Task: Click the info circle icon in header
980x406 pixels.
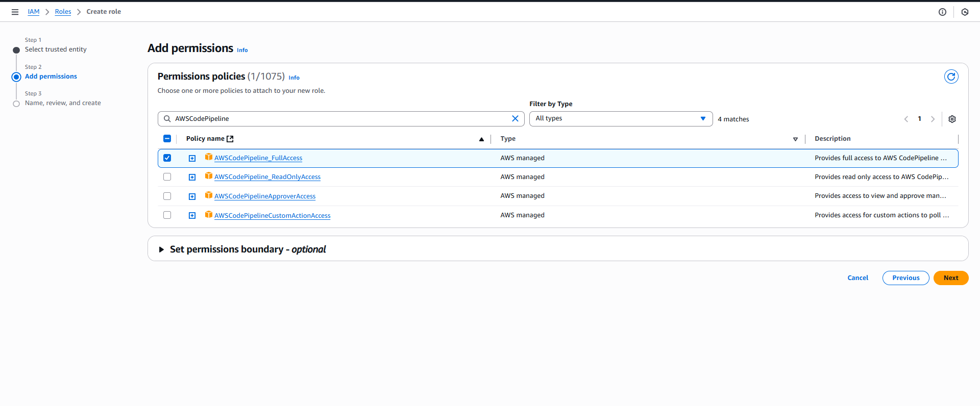Action: click(942, 12)
